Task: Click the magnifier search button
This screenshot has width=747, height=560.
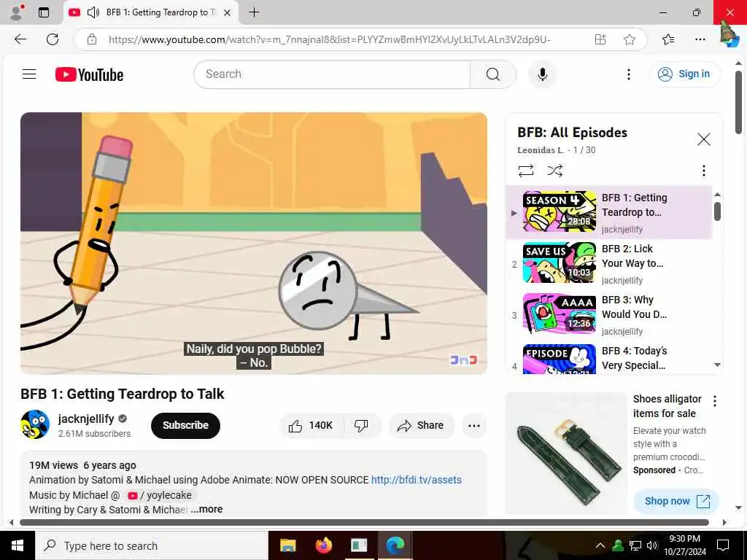Action: (493, 74)
